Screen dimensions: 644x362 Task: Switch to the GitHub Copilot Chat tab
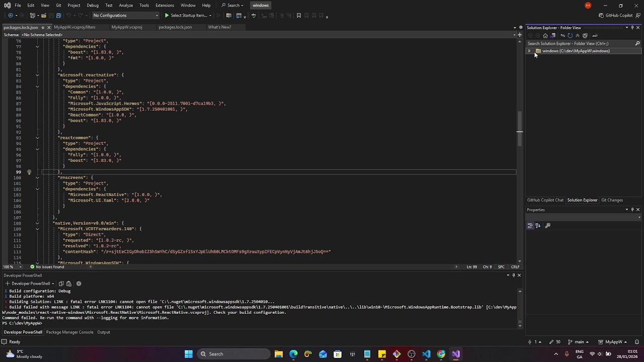(545, 200)
